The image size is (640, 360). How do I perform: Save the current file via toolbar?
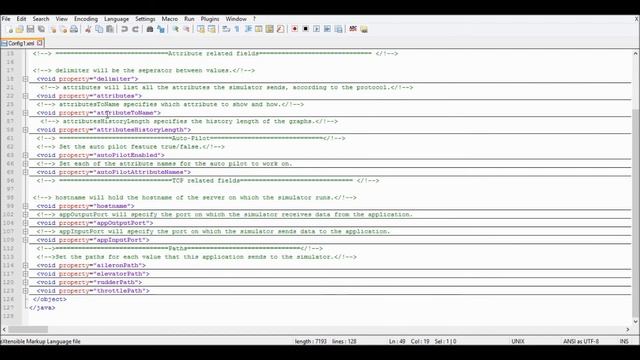click(x=31, y=29)
